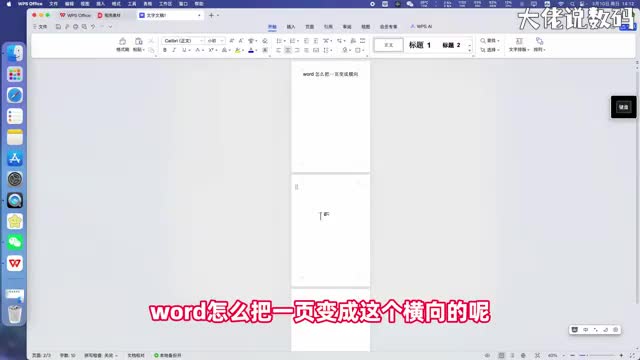Click the print preview icon in quick toolbar

(x=84, y=27)
